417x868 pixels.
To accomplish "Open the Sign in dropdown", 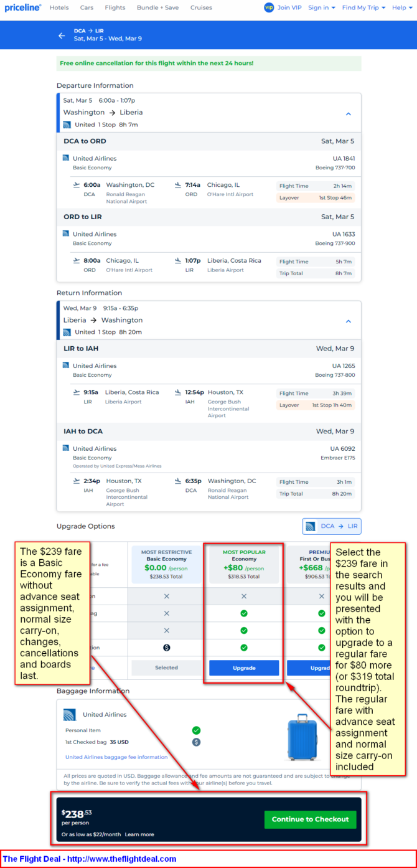I will (322, 7).
